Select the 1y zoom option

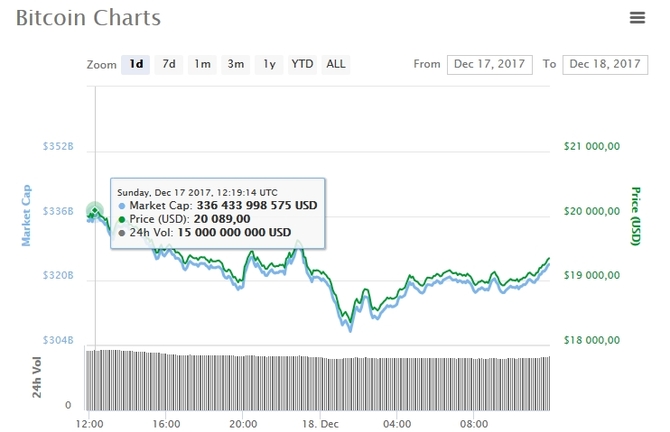tap(269, 65)
